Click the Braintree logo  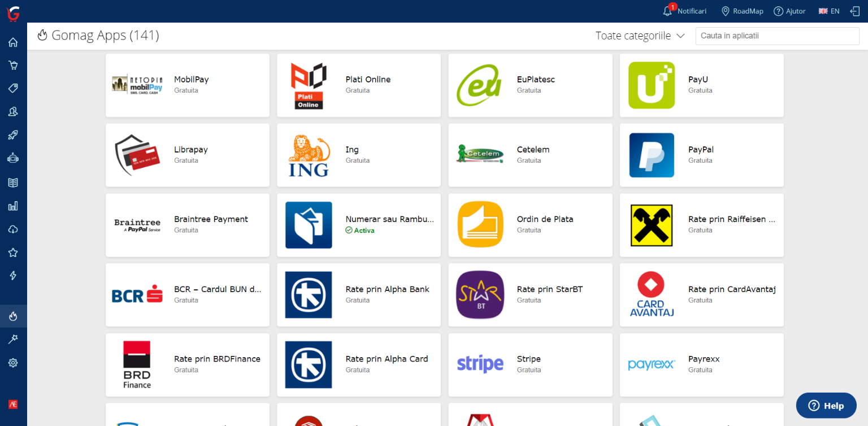[x=137, y=225]
